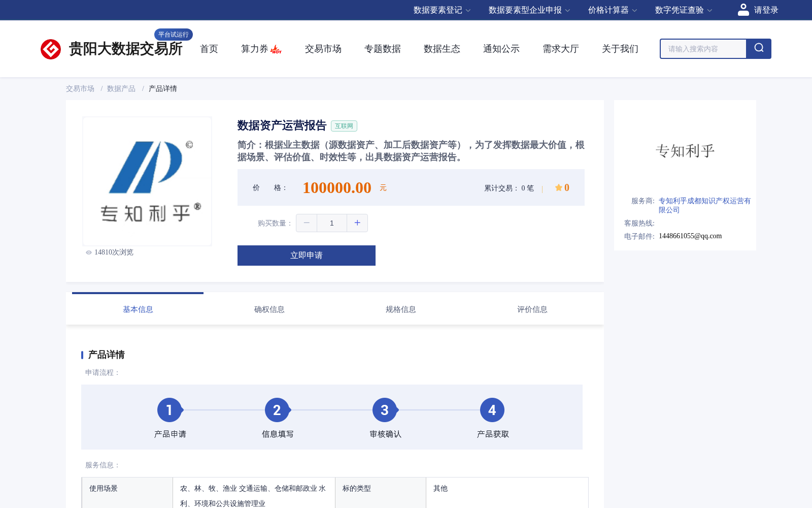The height and width of the screenshot is (508, 812).
Task: Click step 1 circle 产品申请
Action: [x=170, y=410]
